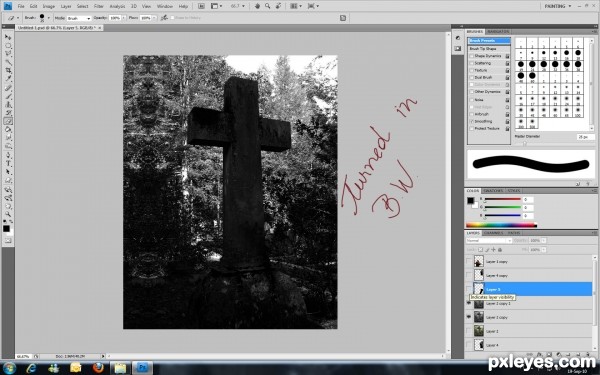
Task: Open PAINTING workspace switcher
Action: point(558,6)
